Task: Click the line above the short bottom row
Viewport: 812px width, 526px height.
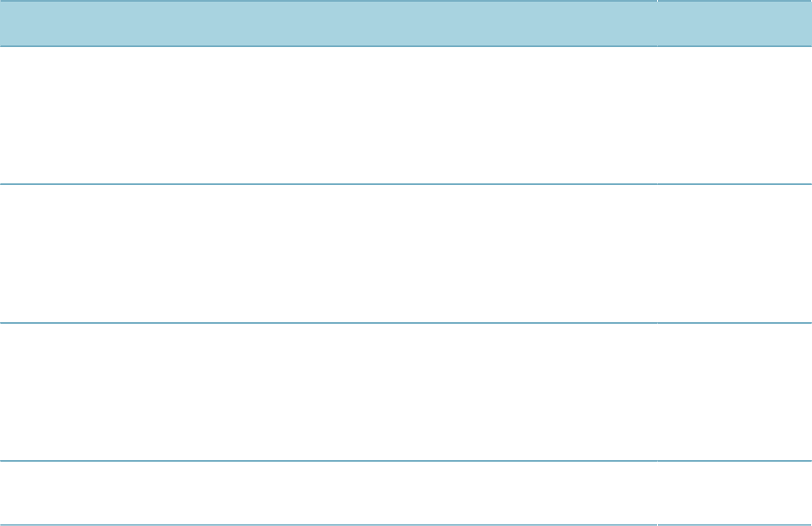Action: click(406, 460)
